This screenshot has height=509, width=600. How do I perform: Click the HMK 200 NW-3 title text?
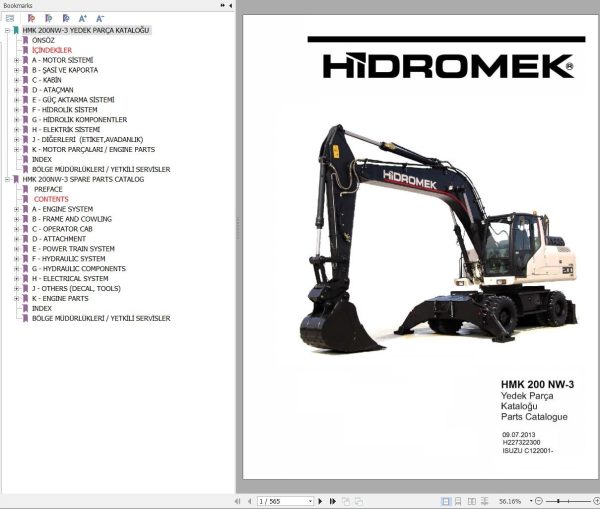pyautogui.click(x=537, y=385)
